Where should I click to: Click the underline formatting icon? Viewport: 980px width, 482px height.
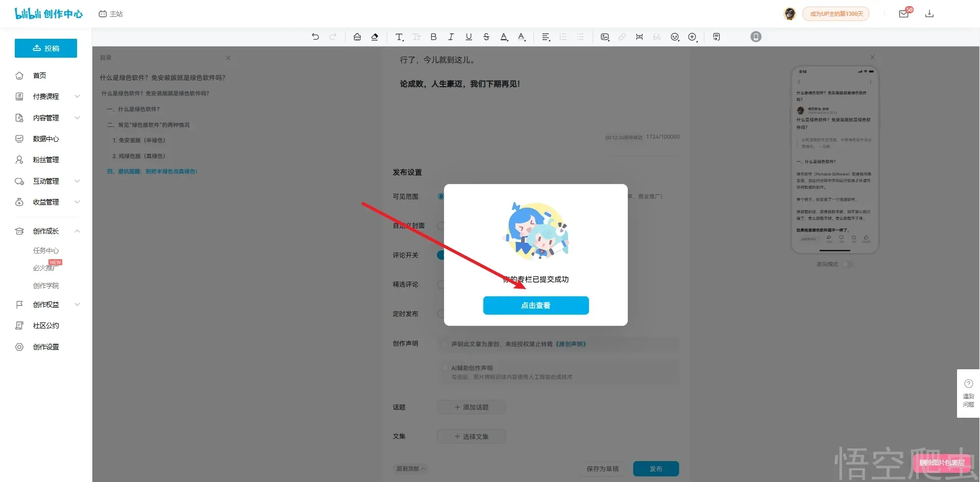point(469,37)
